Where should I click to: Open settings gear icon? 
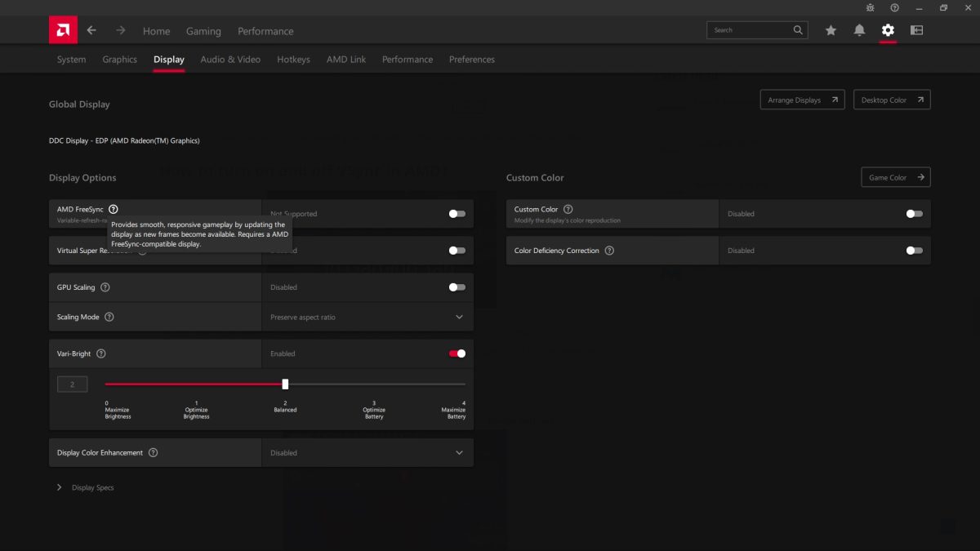tap(888, 30)
